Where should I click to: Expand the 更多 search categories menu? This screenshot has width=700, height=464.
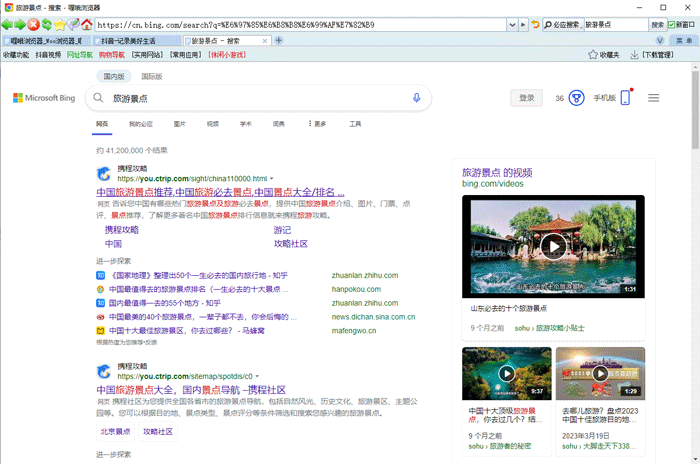[316, 124]
